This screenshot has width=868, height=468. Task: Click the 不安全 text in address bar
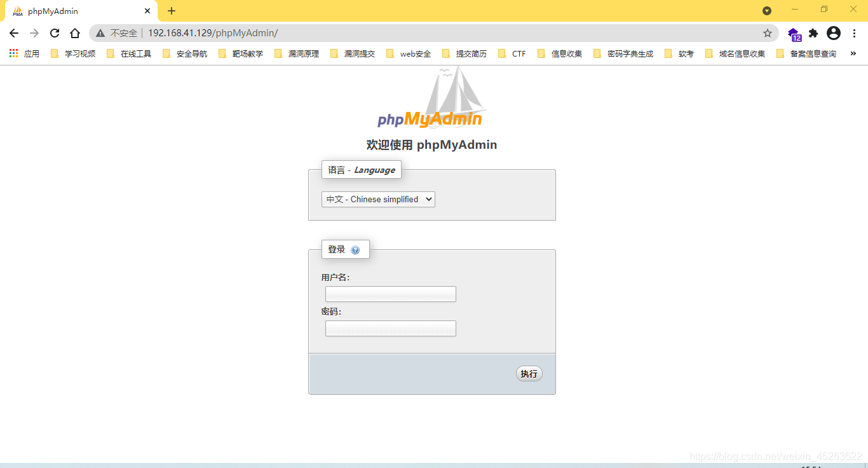pos(124,33)
